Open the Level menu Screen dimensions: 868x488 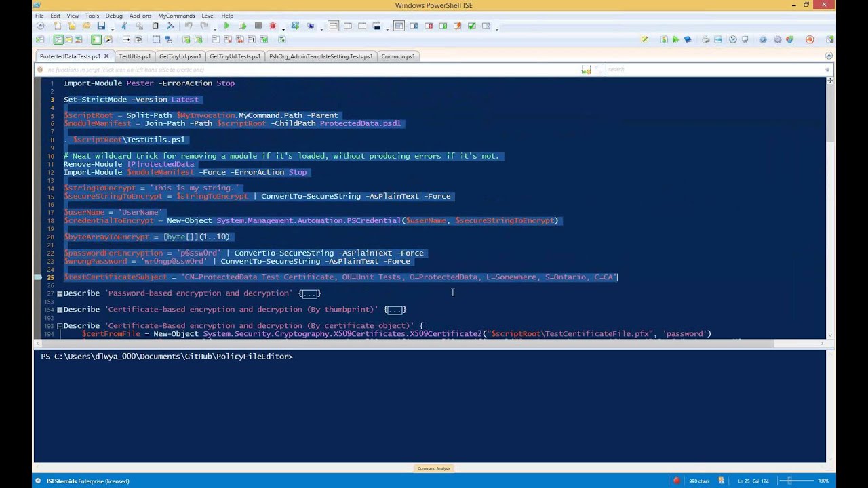(208, 16)
